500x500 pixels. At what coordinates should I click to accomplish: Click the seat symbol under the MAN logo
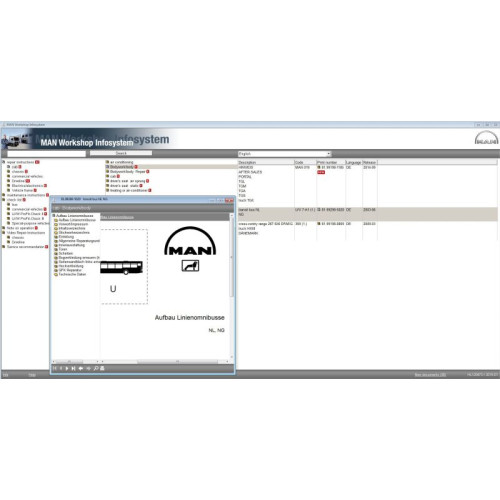(x=190, y=266)
